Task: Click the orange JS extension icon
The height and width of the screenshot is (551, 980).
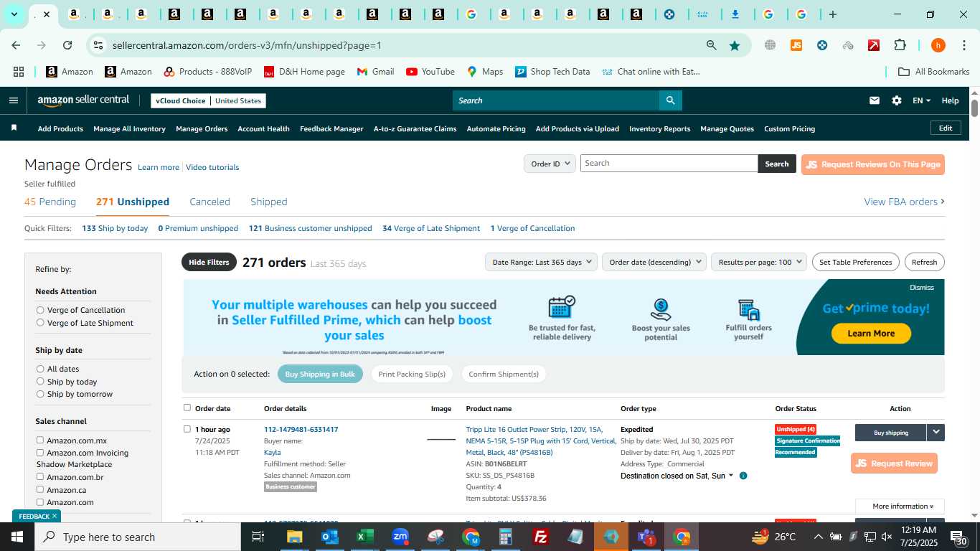Action: coord(796,45)
